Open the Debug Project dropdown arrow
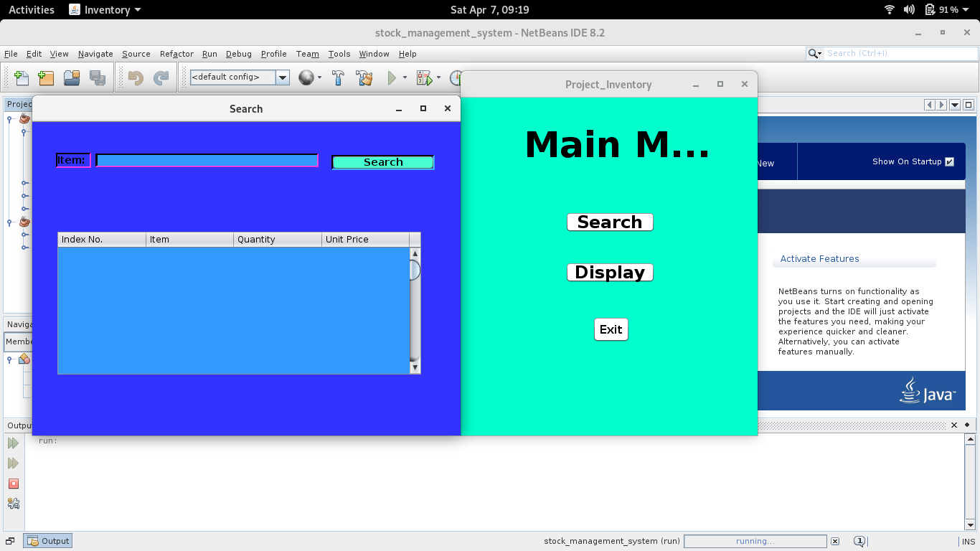 click(x=438, y=77)
